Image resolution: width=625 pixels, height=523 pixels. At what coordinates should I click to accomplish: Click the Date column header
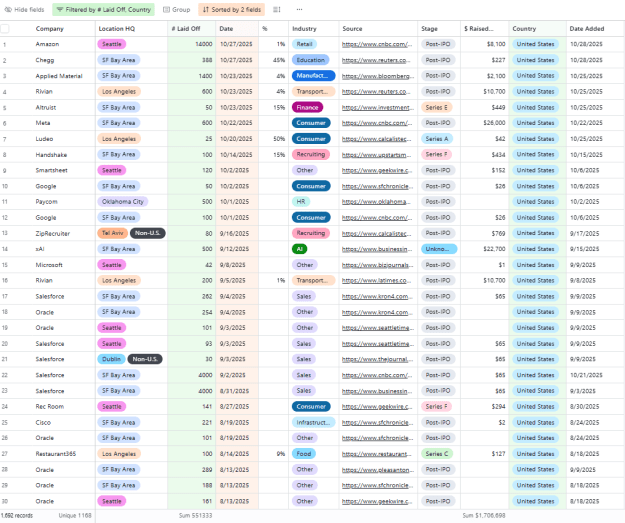[237, 29]
